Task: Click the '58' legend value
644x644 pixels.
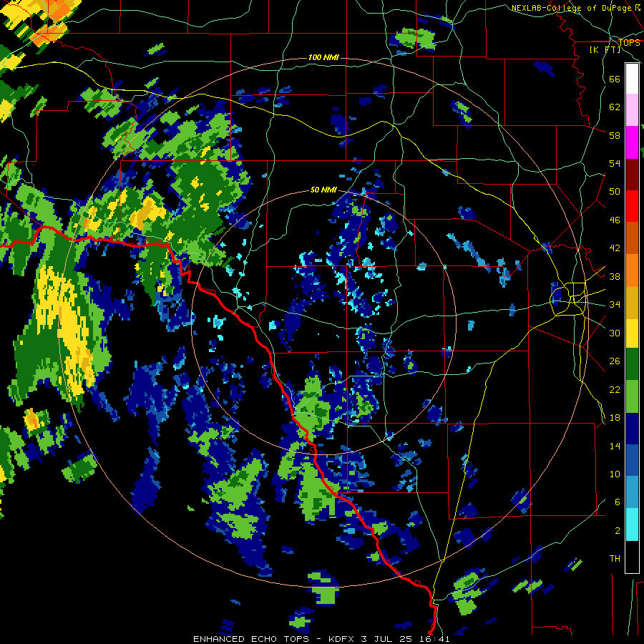Action: pyautogui.click(x=615, y=135)
